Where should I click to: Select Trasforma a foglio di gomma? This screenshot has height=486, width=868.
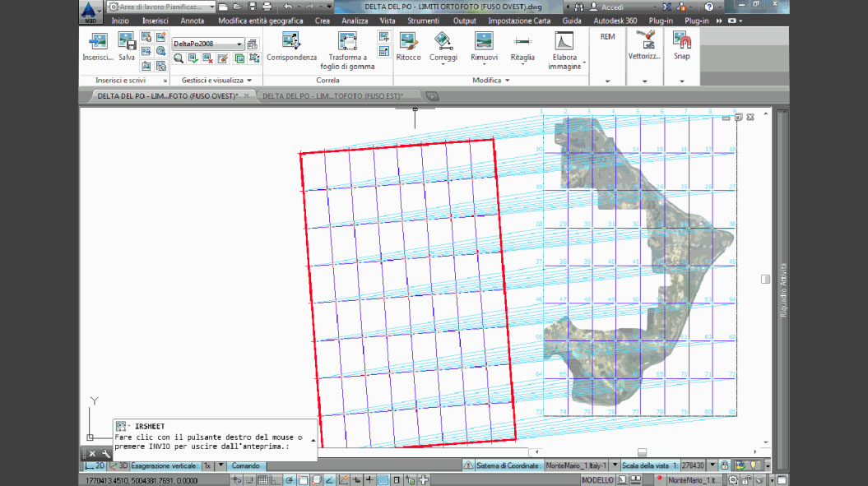[348, 51]
